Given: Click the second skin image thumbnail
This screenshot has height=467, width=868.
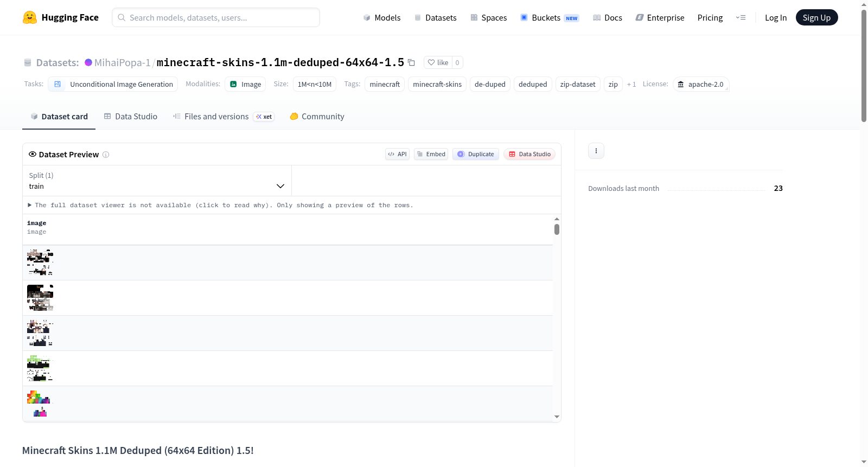Looking at the screenshot, I should [40, 298].
